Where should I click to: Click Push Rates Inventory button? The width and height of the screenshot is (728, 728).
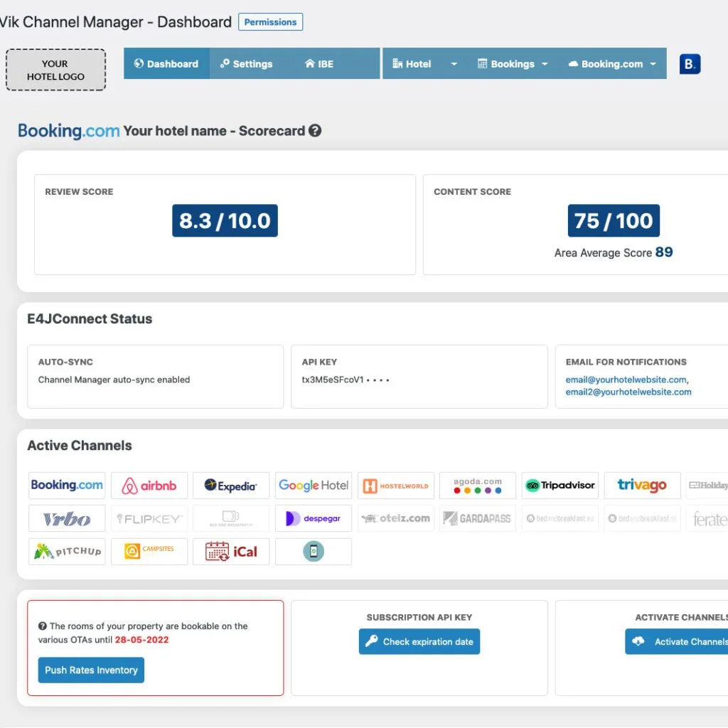(x=91, y=670)
